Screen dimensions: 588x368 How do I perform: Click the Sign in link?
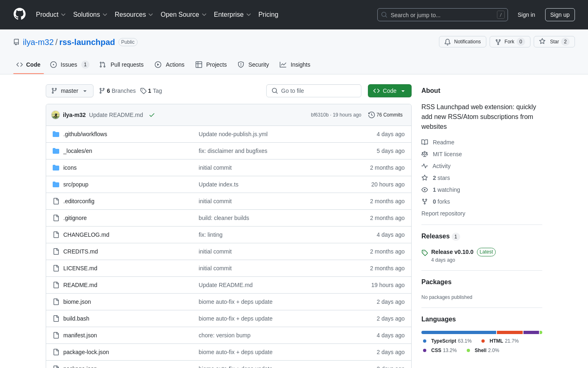526,15
